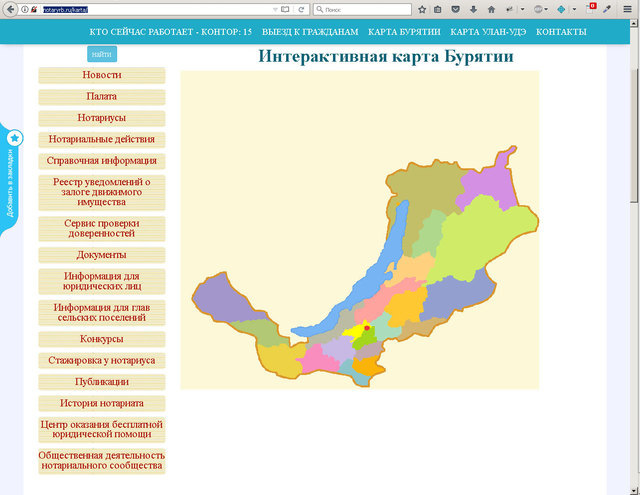Open the Справочная информация sidebar link

(x=101, y=161)
